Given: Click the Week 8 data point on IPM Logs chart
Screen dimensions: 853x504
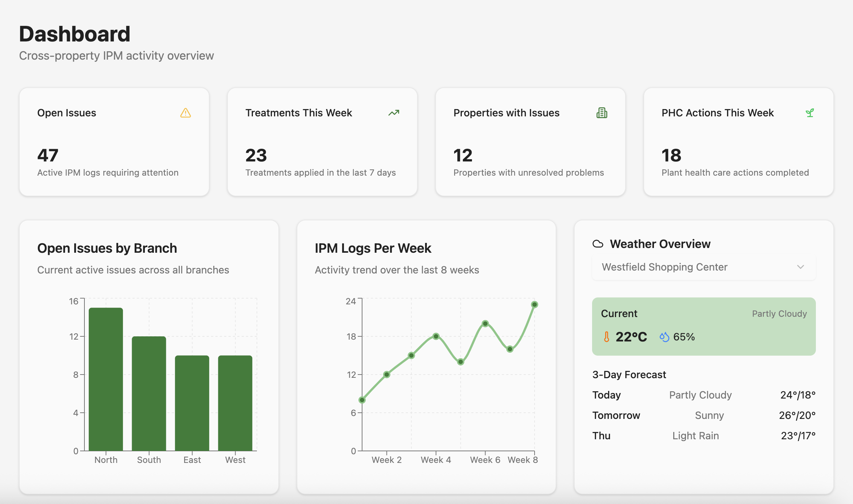Looking at the screenshot, I should 534,304.
